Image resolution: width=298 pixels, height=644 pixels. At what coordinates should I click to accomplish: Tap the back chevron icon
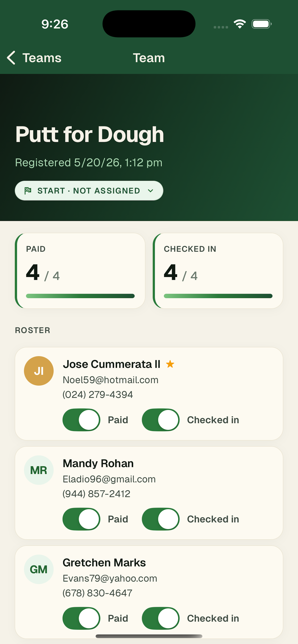click(11, 58)
